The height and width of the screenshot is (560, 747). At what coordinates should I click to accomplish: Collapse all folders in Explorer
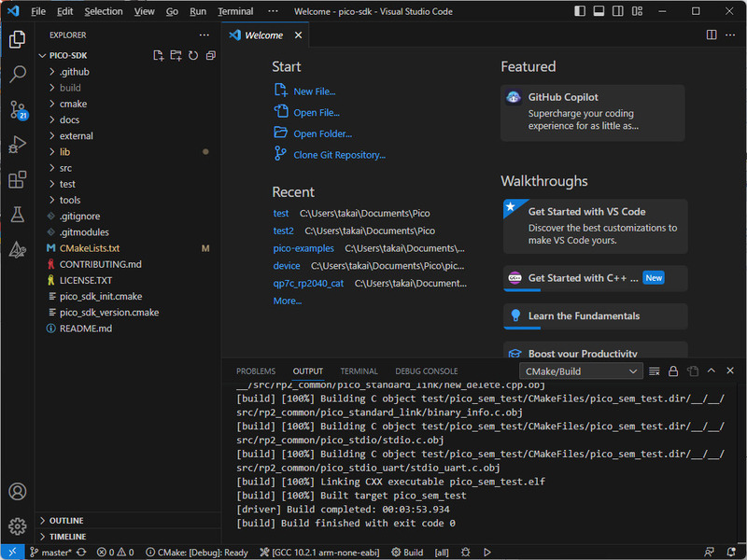tap(210, 56)
